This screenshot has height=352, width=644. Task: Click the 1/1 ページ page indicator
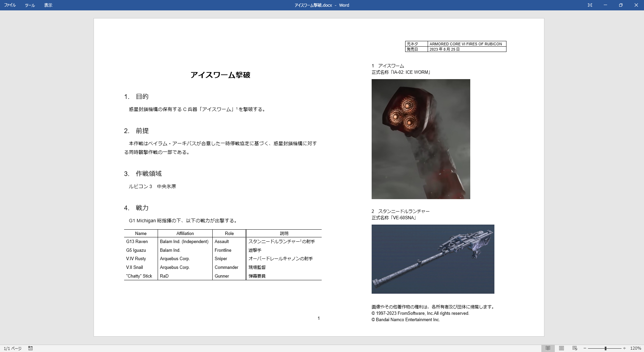[12, 348]
